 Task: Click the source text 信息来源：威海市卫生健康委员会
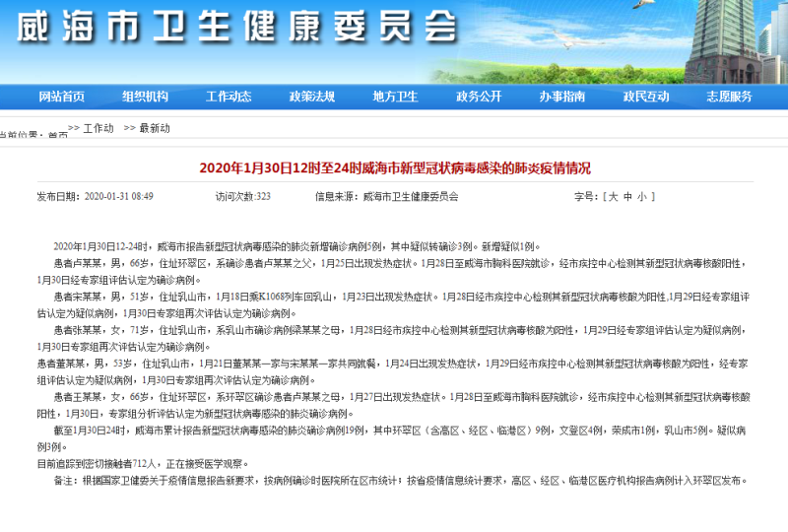387,197
